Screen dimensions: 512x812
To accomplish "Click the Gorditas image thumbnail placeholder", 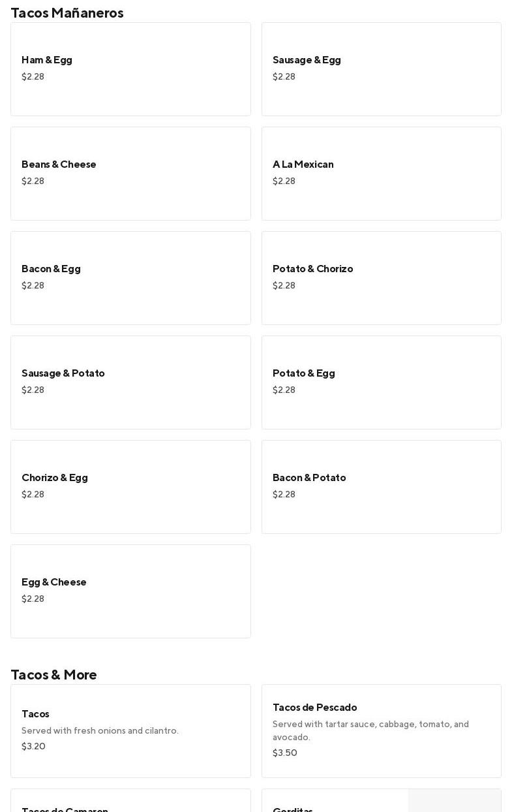I will coord(455,802).
